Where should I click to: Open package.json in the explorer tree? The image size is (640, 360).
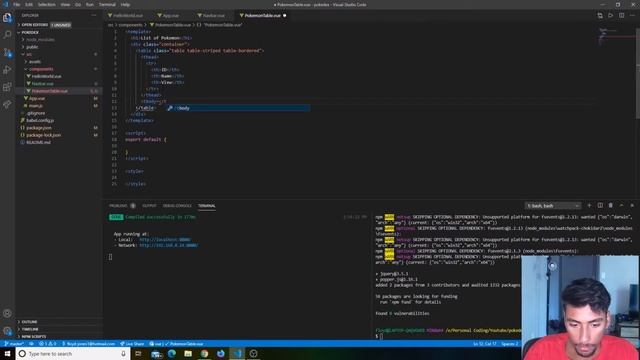(x=39, y=128)
